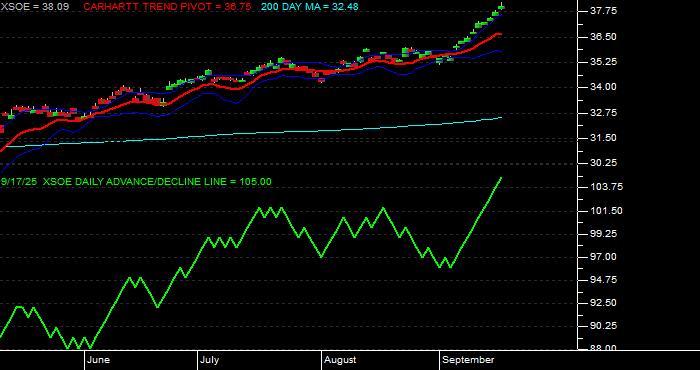Screen dimensions: 700x370
Task: Select the CARHARTT TREND PIVOT = 36.75 label
Action: click(167, 7)
